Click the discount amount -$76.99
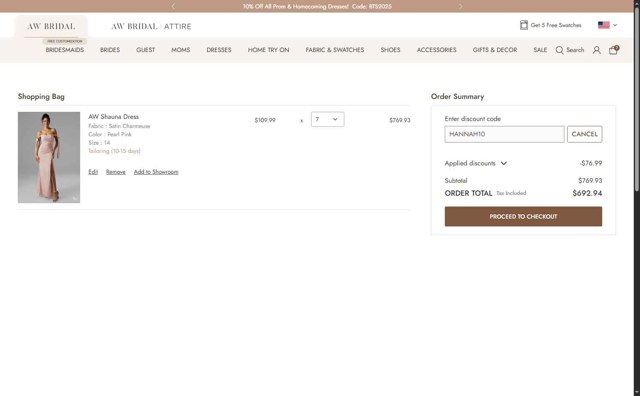 click(591, 163)
